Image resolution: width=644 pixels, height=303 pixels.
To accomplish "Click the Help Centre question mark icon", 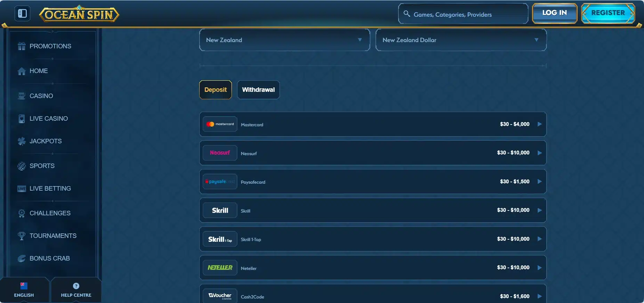I will coord(76,286).
